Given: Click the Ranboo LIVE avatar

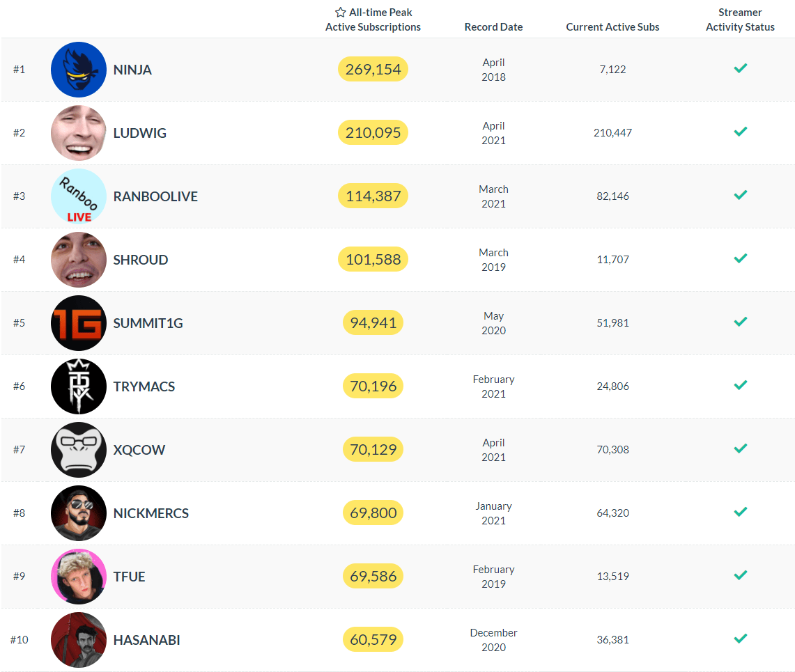Looking at the screenshot, I should pos(79,196).
